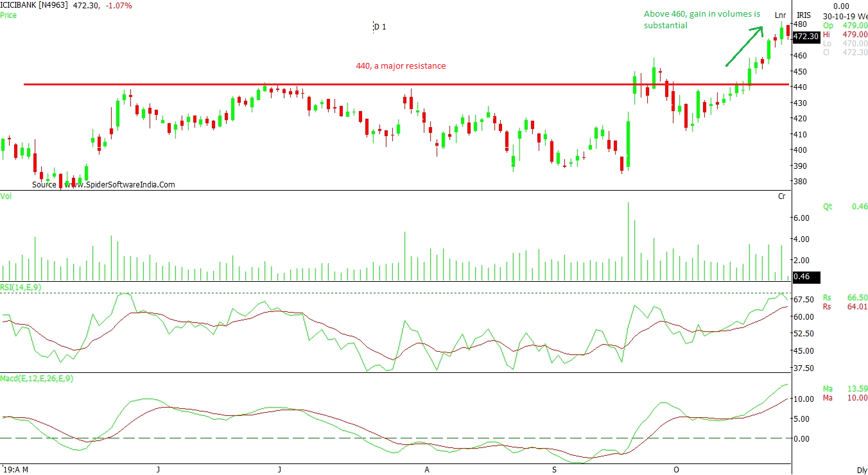
Task: Click the Dly timeframe label
Action: 862,470
